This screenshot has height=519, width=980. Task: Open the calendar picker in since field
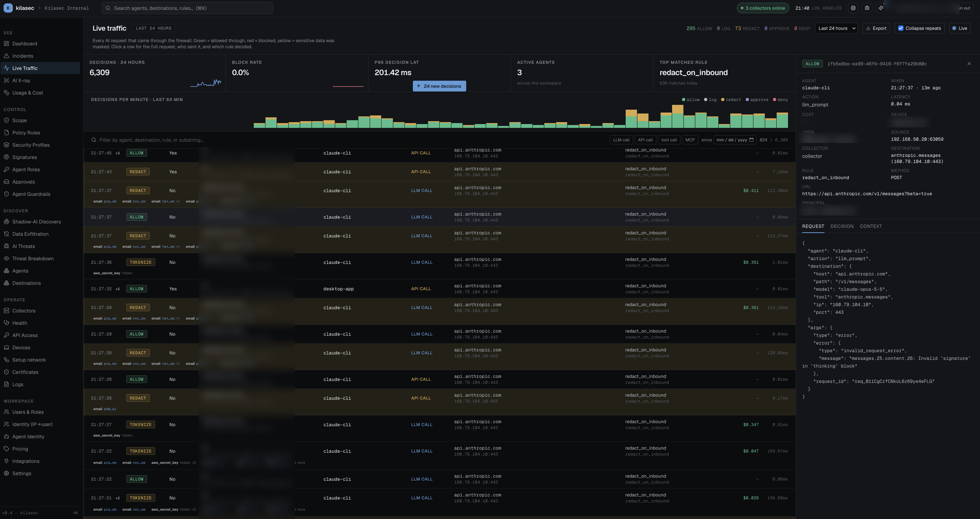click(x=751, y=140)
